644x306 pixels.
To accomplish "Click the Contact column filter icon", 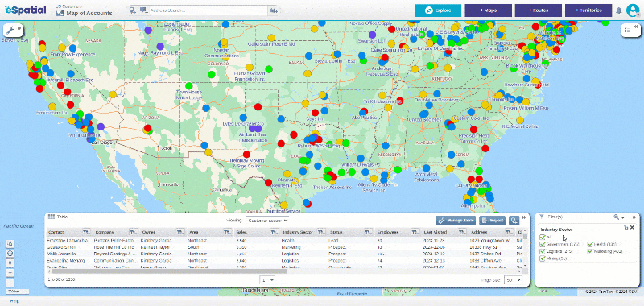I will coord(87,232).
